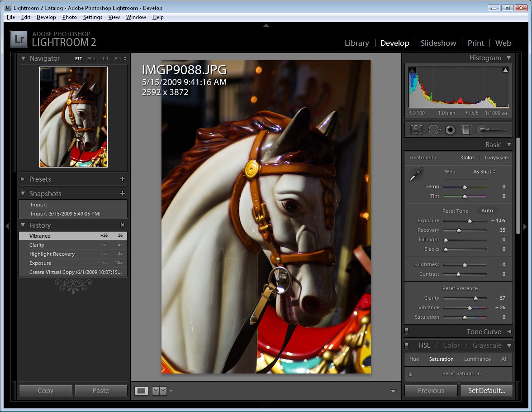
Task: Toggle shadow clipping indicator in histogram
Action: click(x=412, y=70)
